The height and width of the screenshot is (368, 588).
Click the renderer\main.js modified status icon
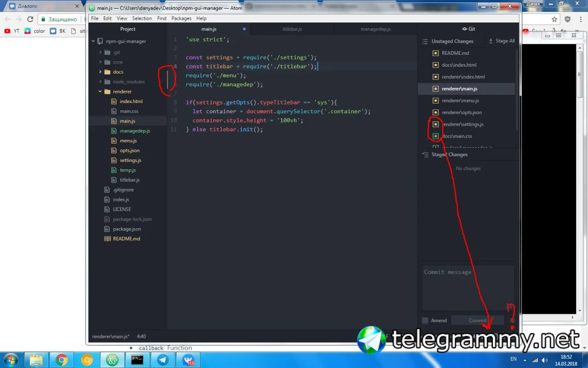[436, 89]
